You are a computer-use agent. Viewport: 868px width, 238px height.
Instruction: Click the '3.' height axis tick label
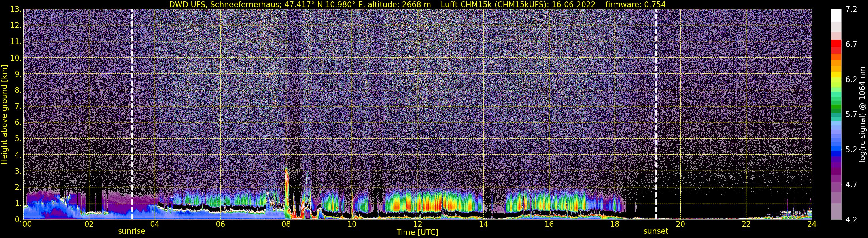18,171
